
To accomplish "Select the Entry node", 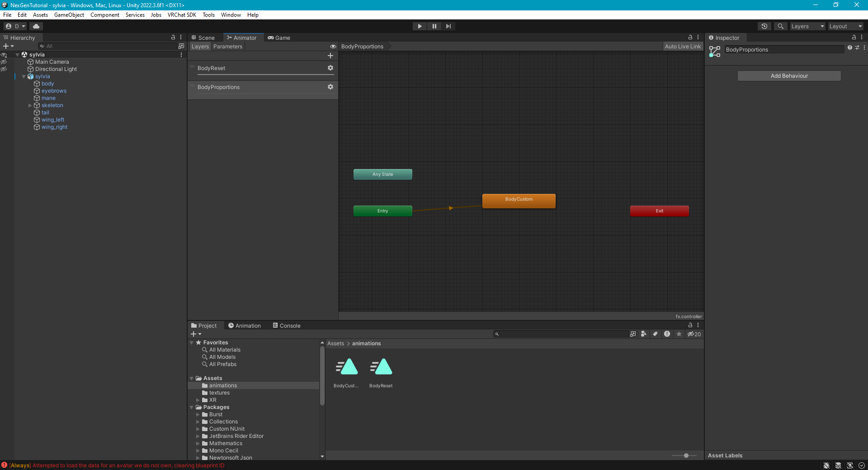I will coord(383,211).
